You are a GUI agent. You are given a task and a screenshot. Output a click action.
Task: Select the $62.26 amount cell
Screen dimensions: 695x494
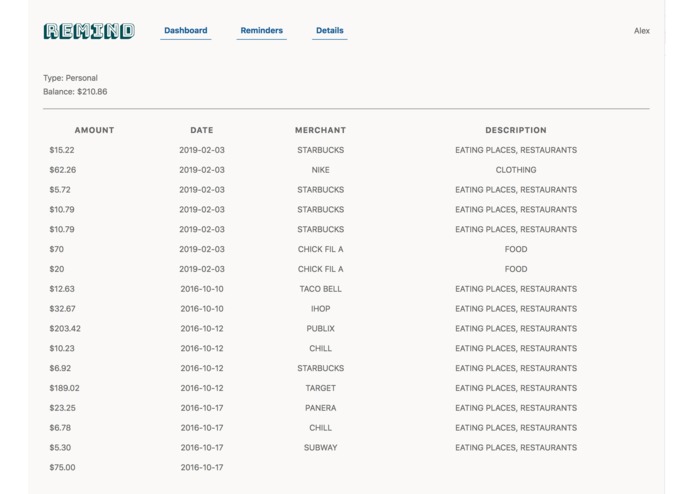click(63, 170)
